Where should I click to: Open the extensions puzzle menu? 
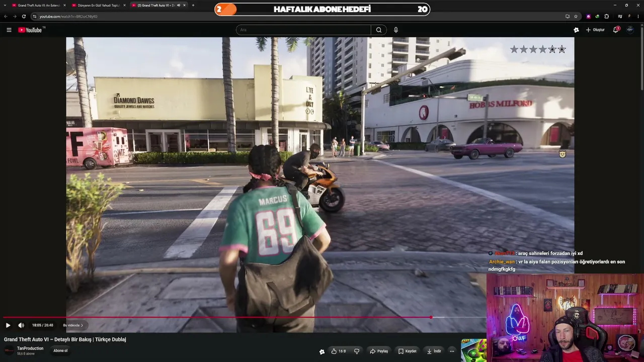click(x=606, y=16)
